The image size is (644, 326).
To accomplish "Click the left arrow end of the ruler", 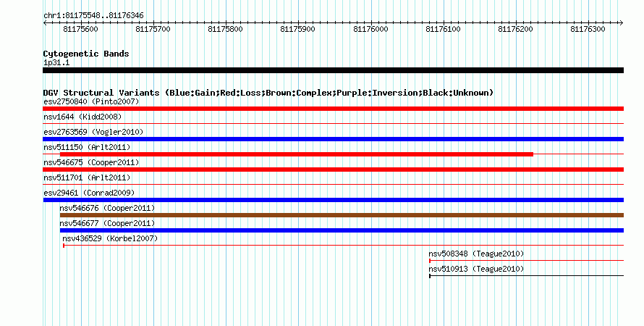I will click(x=45, y=23).
